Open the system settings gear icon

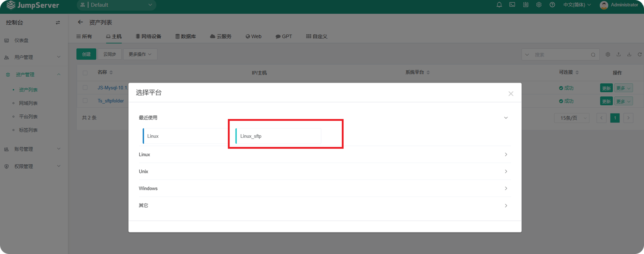pos(539,5)
